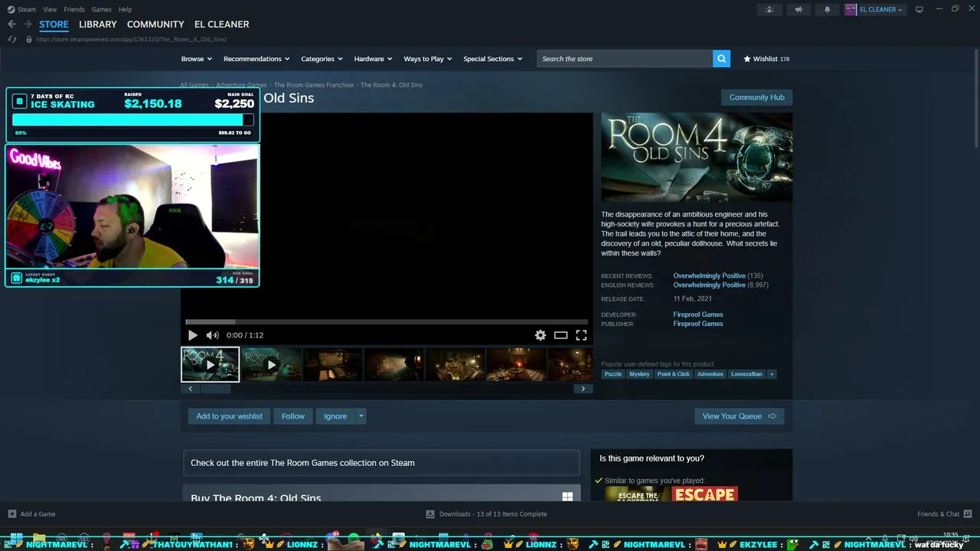Viewport: 980px width, 551px height.
Task: Open the Wishlist link
Action: click(x=766, y=59)
